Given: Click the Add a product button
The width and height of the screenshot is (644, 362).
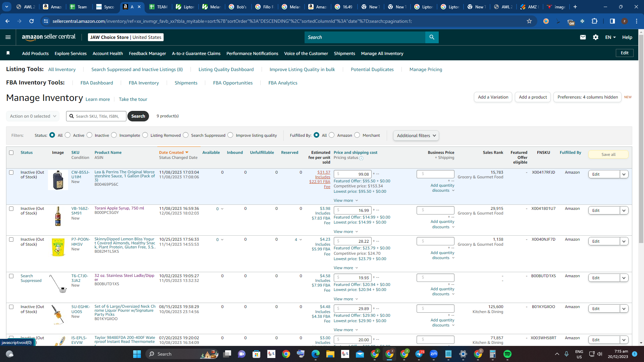Looking at the screenshot, I should click(x=533, y=97).
